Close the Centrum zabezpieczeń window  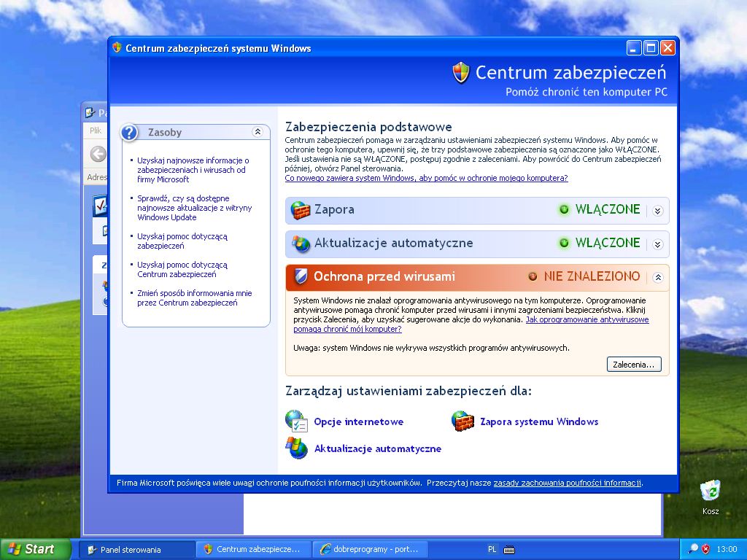(x=668, y=48)
